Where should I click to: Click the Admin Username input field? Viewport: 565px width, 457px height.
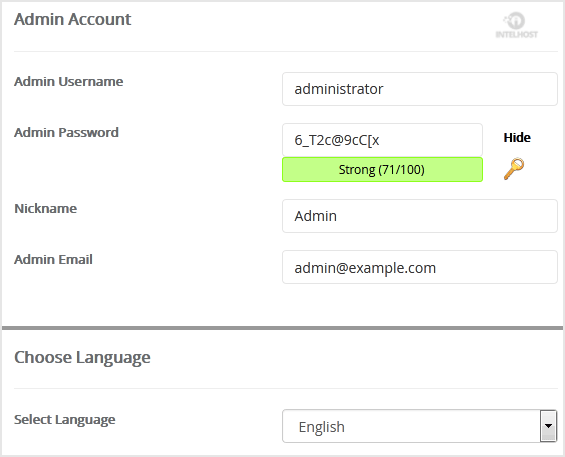(420, 89)
